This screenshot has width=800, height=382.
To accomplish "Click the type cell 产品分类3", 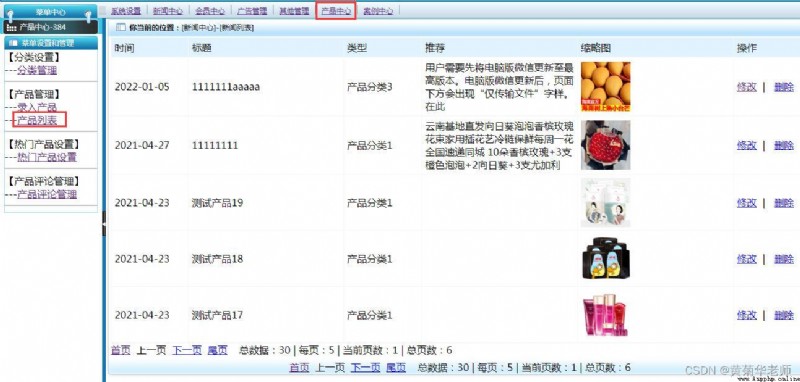I will pyautogui.click(x=370, y=87).
